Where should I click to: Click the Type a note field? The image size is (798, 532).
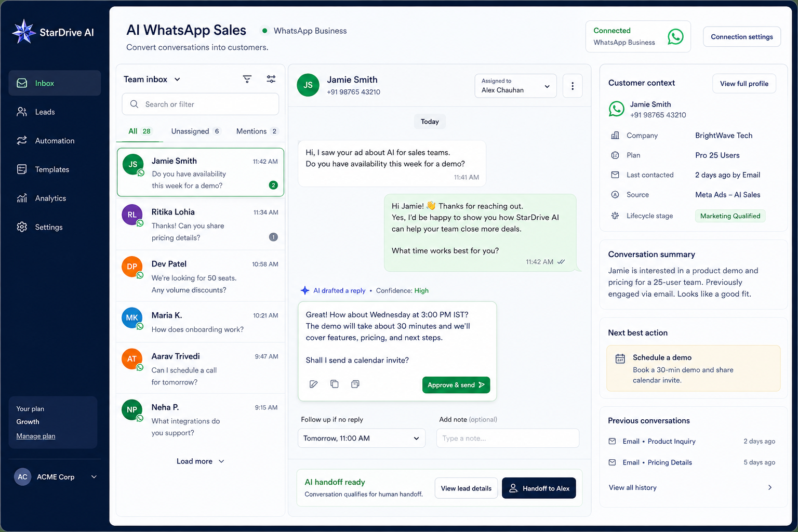tap(508, 438)
